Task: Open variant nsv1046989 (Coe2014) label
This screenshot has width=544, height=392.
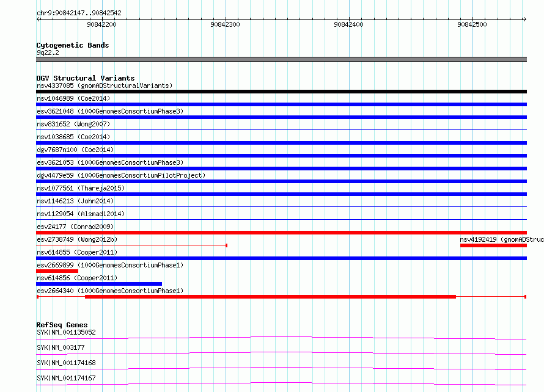Action: (73, 98)
